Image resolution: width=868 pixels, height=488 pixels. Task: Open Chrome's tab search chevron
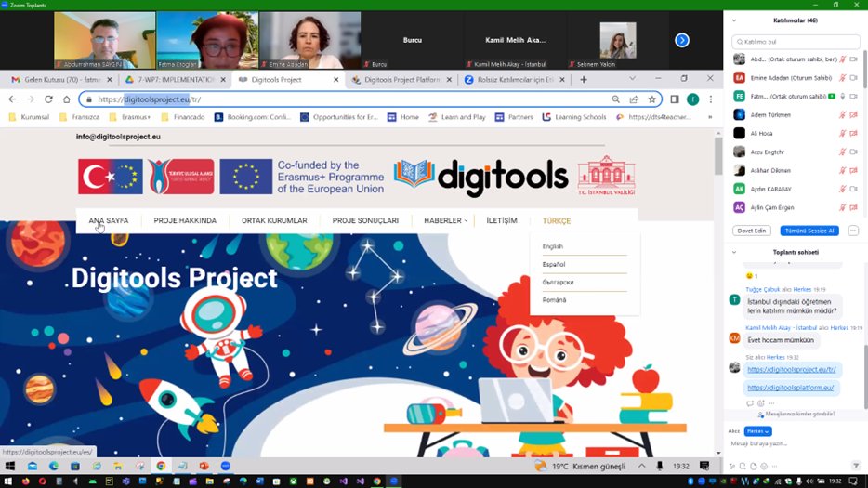632,79
